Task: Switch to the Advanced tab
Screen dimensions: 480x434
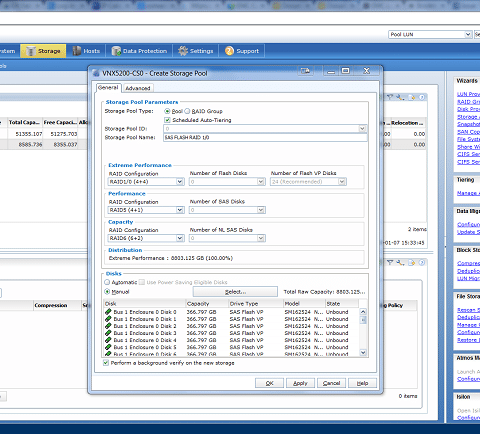Action: pyautogui.click(x=138, y=88)
